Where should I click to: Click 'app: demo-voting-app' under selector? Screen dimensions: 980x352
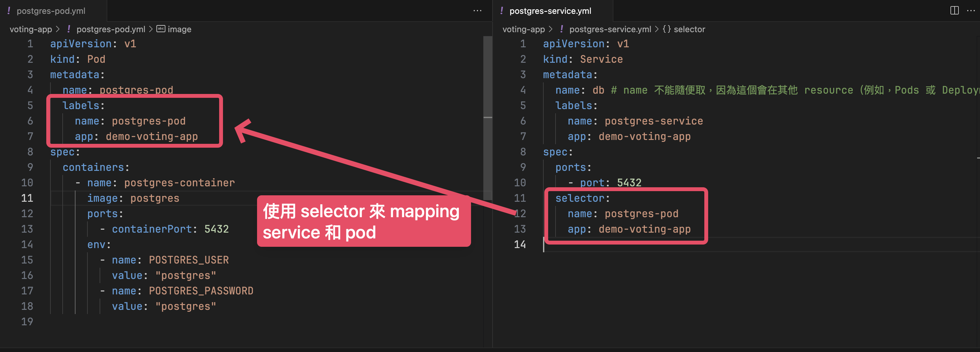pos(629,229)
